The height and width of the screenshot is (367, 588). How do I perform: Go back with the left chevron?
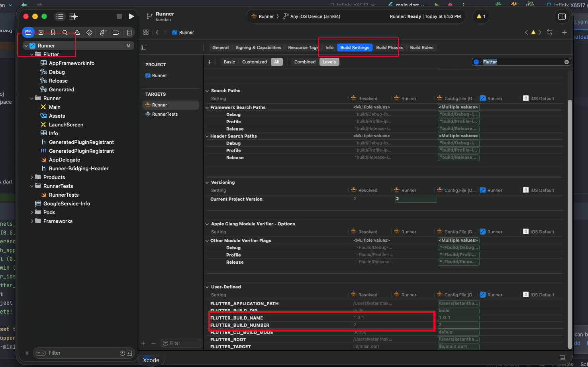157,32
